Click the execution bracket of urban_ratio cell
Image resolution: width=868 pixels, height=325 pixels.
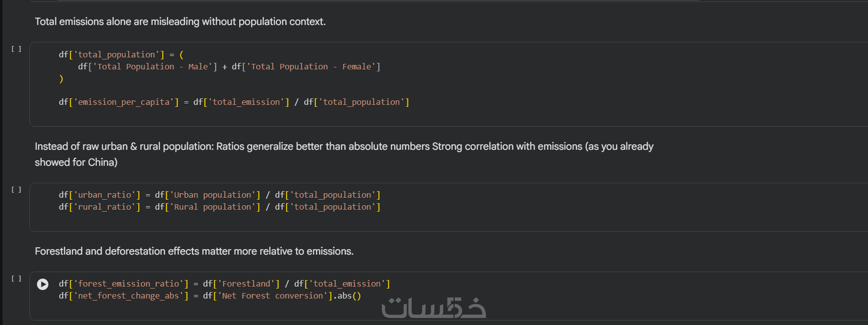pos(16,190)
